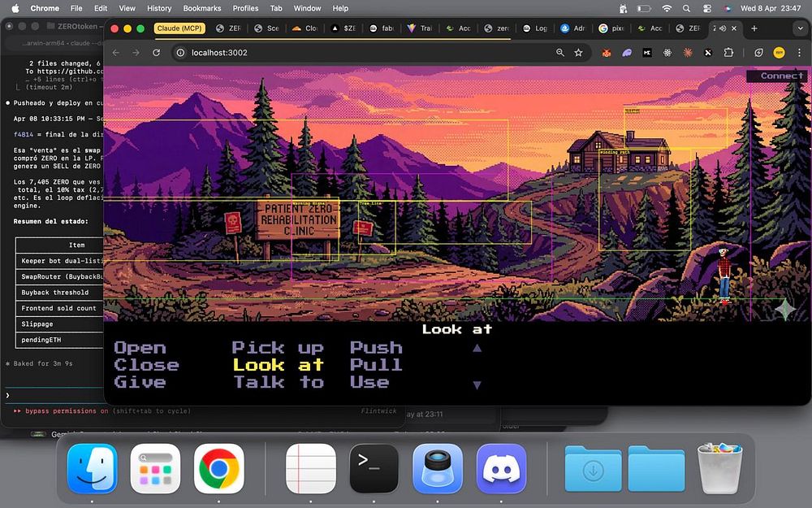Switch to the Log tab
This screenshot has height=508, width=812.
pos(535,28)
